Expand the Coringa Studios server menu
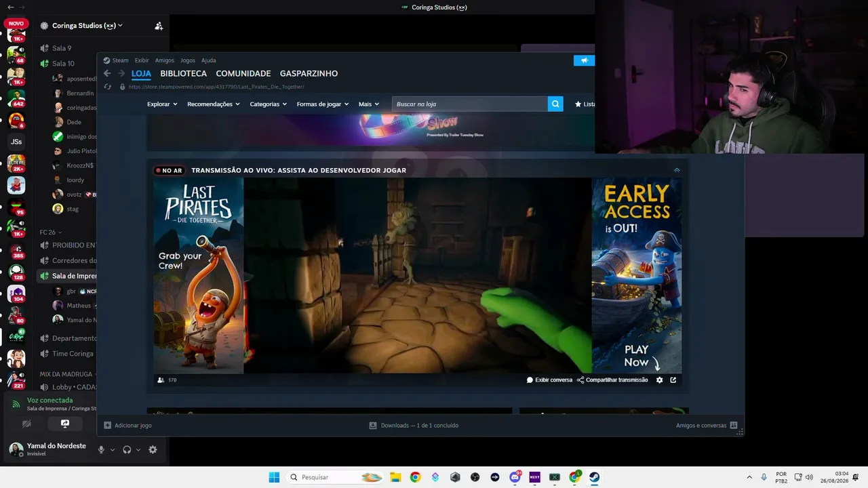The width and height of the screenshot is (868, 488). tap(87, 26)
